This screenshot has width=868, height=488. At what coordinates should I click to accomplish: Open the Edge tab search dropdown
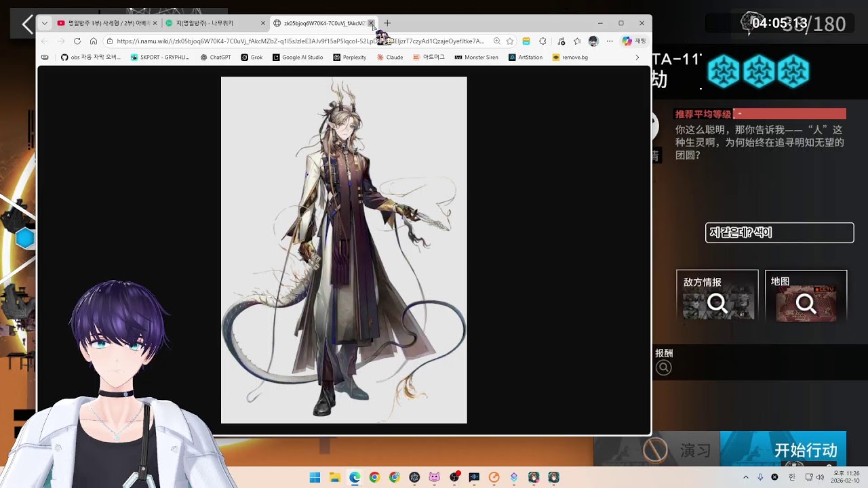[45, 23]
